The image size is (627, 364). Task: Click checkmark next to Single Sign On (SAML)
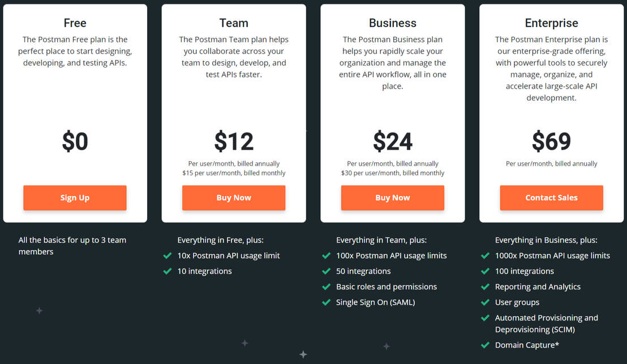click(327, 302)
